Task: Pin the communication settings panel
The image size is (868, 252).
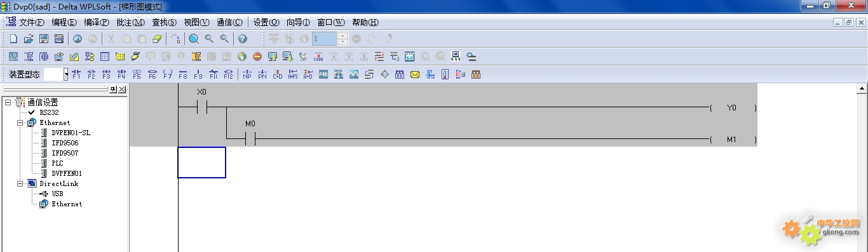Action: 113,90
